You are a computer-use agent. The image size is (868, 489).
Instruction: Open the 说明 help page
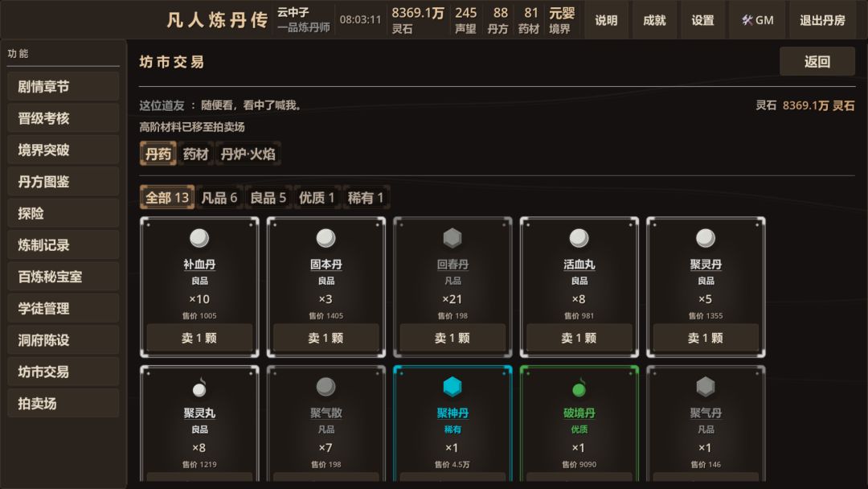(606, 20)
